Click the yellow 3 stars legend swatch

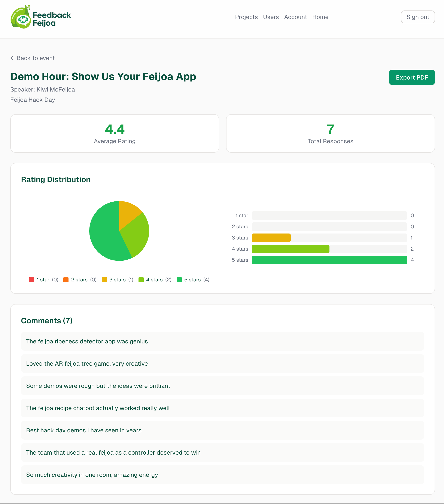[x=104, y=280]
